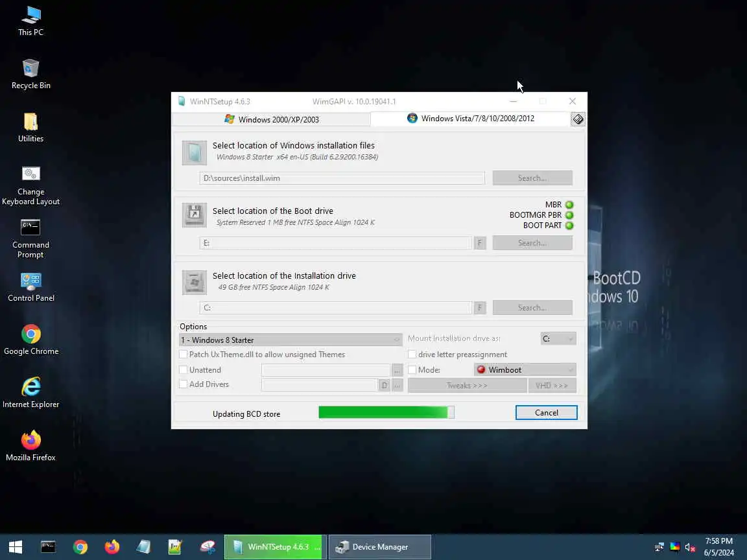Switch to Windows 2000/XP/2003 tab
747x560 pixels.
pyautogui.click(x=271, y=119)
